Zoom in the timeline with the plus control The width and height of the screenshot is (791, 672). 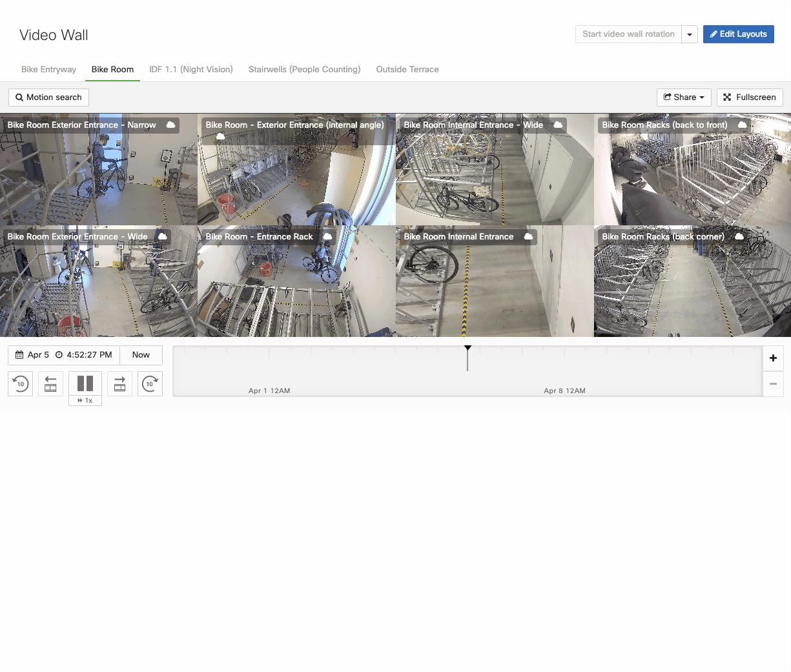click(x=773, y=358)
